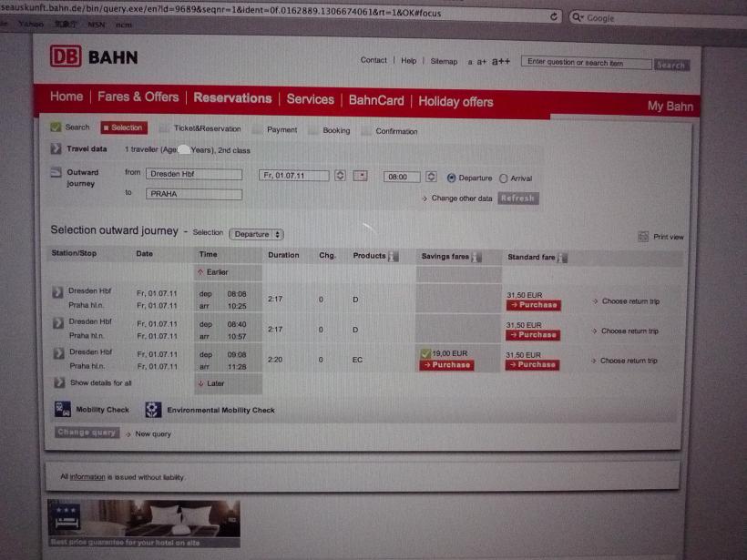Choose return trip for 08:40 train

pos(626,331)
